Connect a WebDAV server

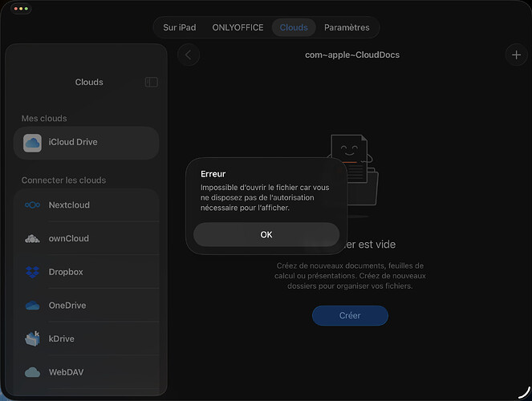coord(86,372)
